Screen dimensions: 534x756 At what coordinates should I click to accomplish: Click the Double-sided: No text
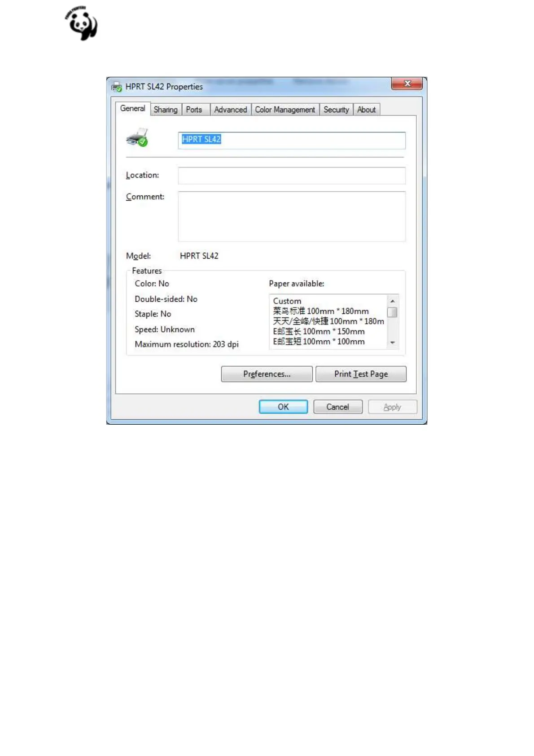click(x=166, y=299)
